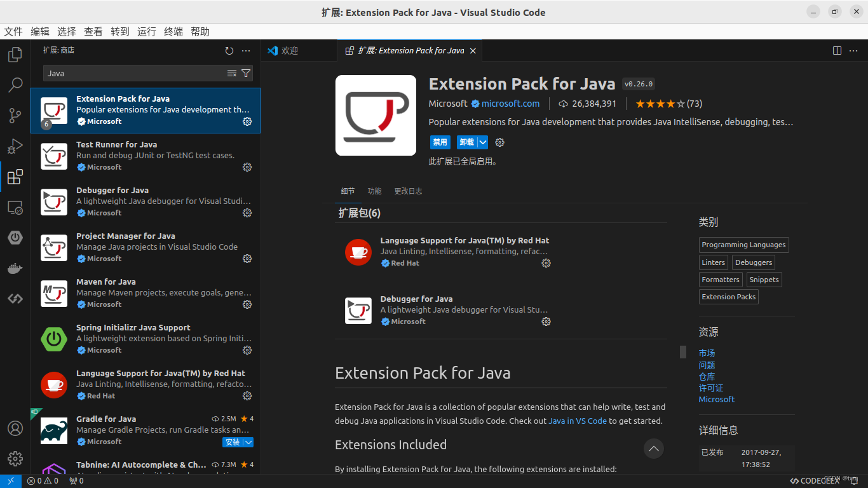Click the Debuggers category tag

tap(754, 262)
